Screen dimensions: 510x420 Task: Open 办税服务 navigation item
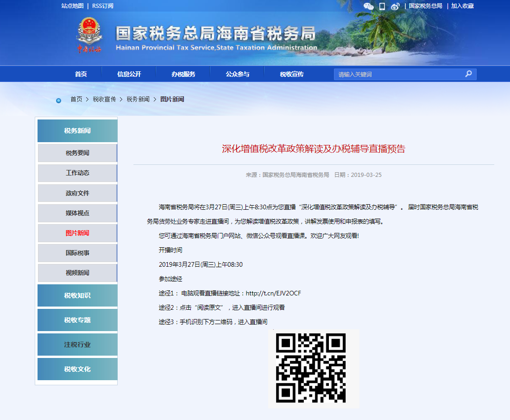coord(183,74)
